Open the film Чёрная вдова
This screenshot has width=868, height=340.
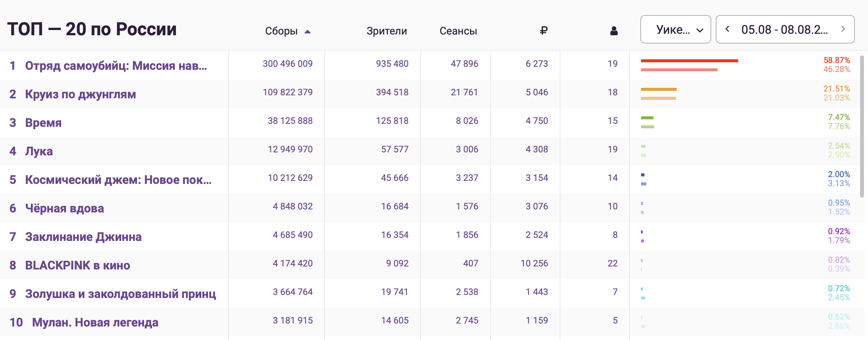coord(64,208)
